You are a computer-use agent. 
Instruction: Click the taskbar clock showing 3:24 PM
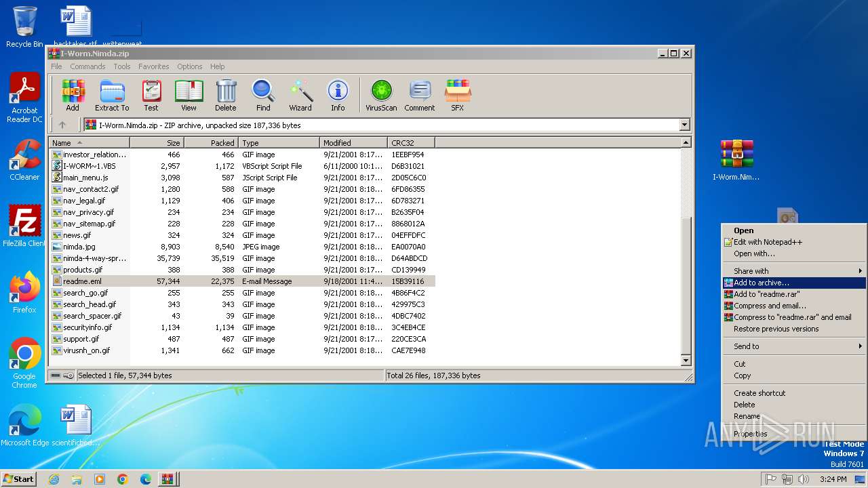pos(833,479)
